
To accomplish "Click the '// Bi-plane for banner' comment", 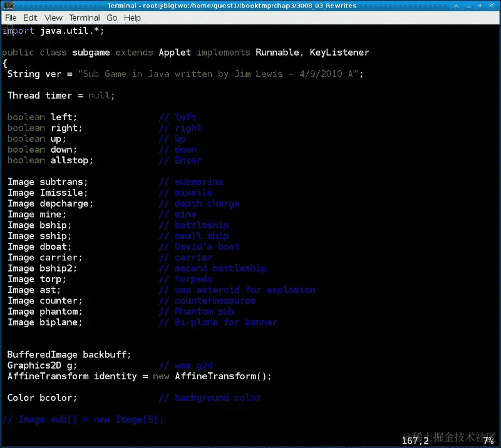I will tap(218, 322).
